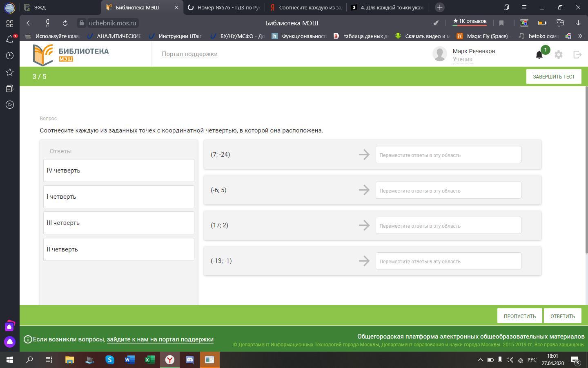This screenshot has height=368, width=588.
Task: Open Excel from the taskbar
Action: pos(150,360)
